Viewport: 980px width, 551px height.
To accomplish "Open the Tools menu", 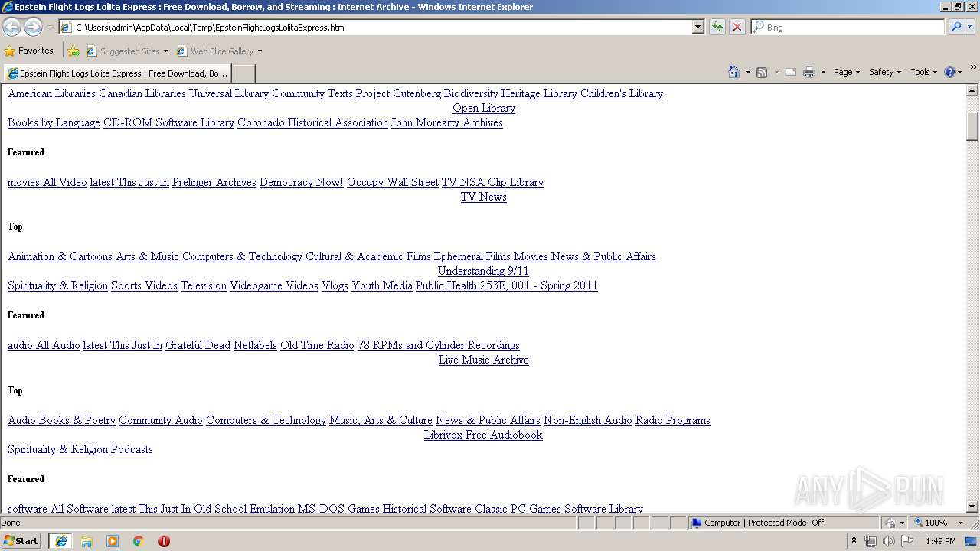I will (923, 72).
